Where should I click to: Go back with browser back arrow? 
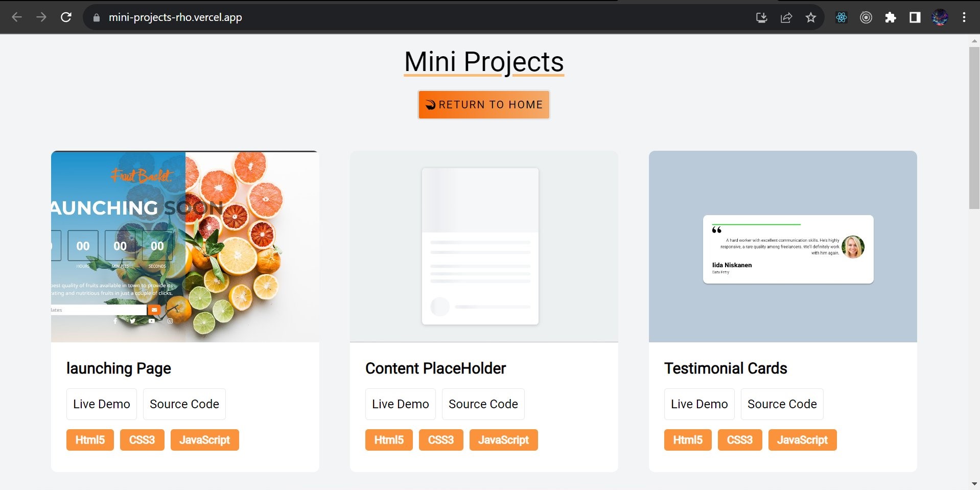point(17,17)
